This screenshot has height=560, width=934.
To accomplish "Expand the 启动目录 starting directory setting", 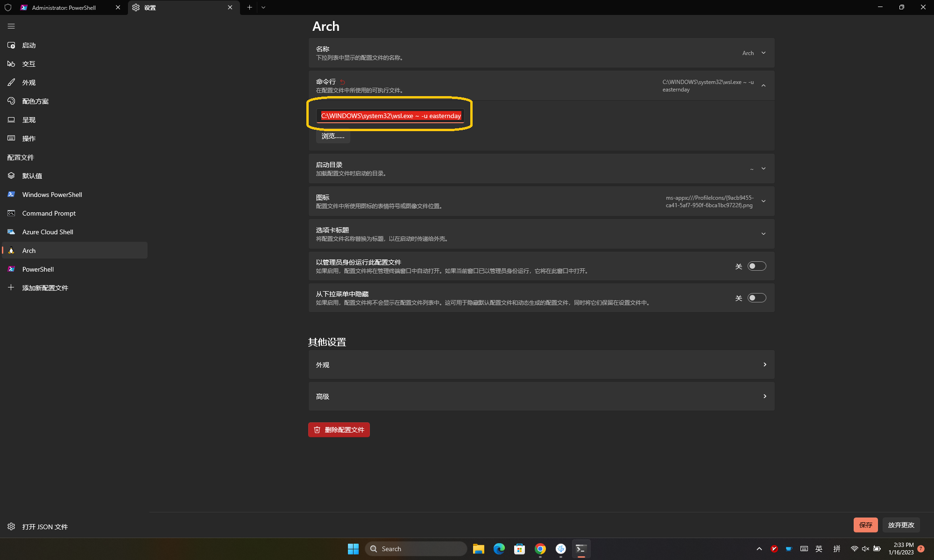I will pos(541,168).
